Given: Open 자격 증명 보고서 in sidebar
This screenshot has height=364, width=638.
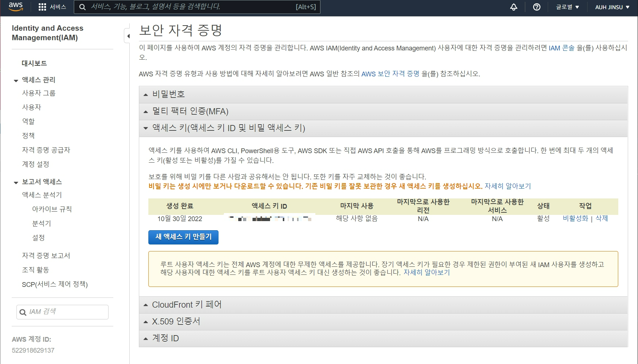Looking at the screenshot, I should click(x=46, y=255).
